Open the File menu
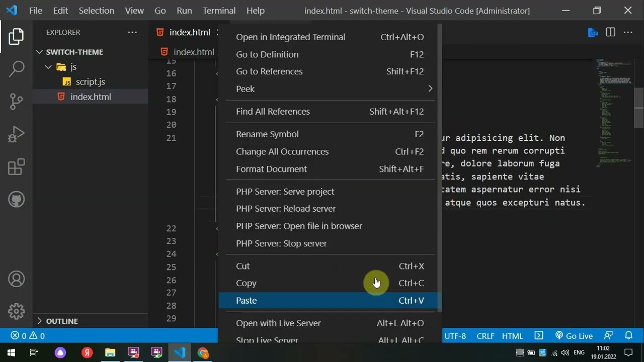This screenshot has width=644, height=362. tap(36, 11)
